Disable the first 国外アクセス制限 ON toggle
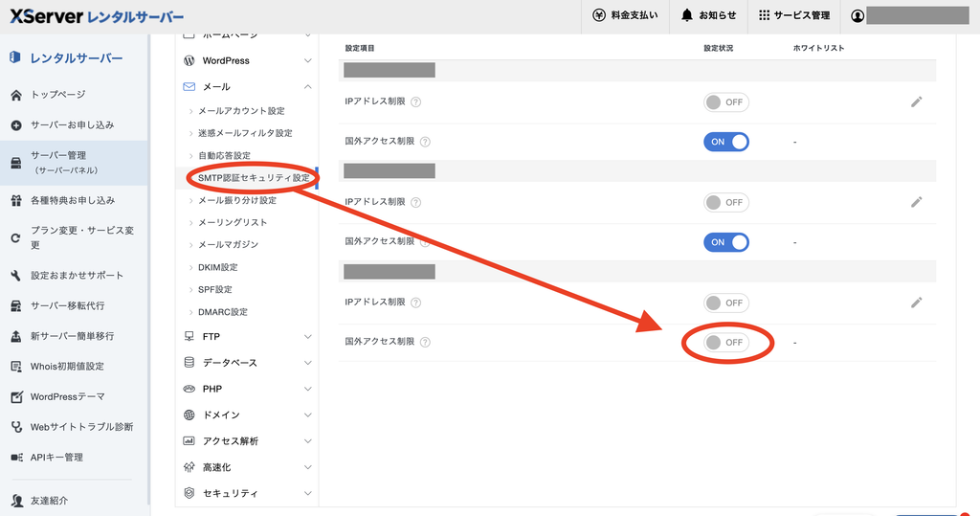This screenshot has width=980, height=516. pyautogui.click(x=726, y=142)
